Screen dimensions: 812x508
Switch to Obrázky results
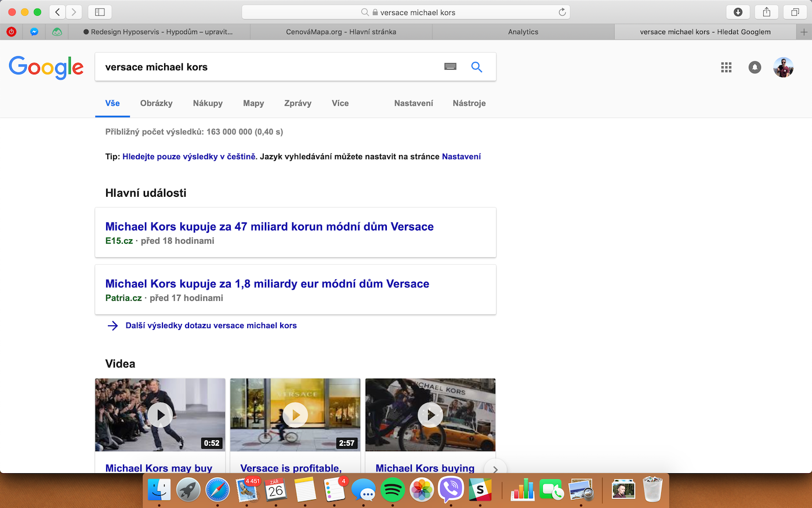(x=157, y=103)
